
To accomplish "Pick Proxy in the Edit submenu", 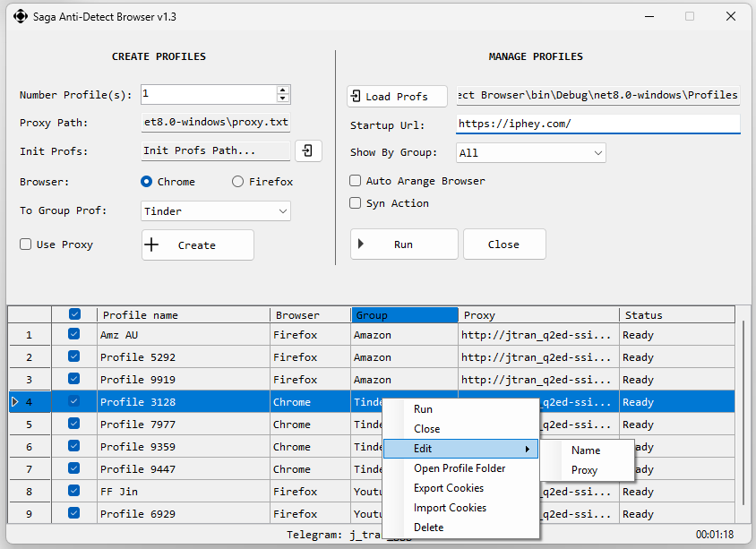I will (x=588, y=470).
